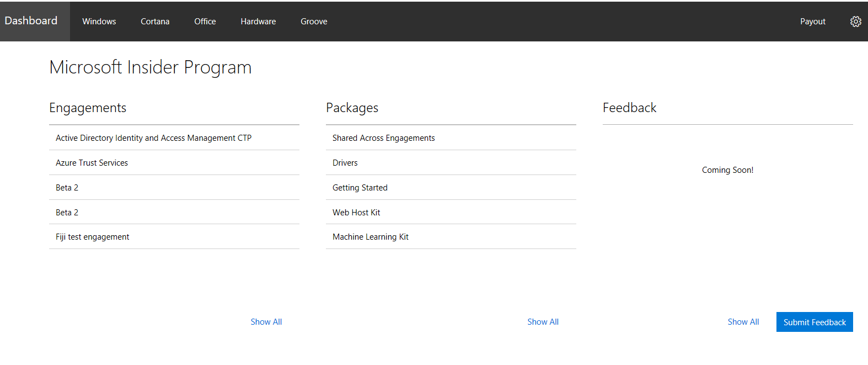The height and width of the screenshot is (365, 868).
Task: Show all feedback items
Action: tap(743, 322)
